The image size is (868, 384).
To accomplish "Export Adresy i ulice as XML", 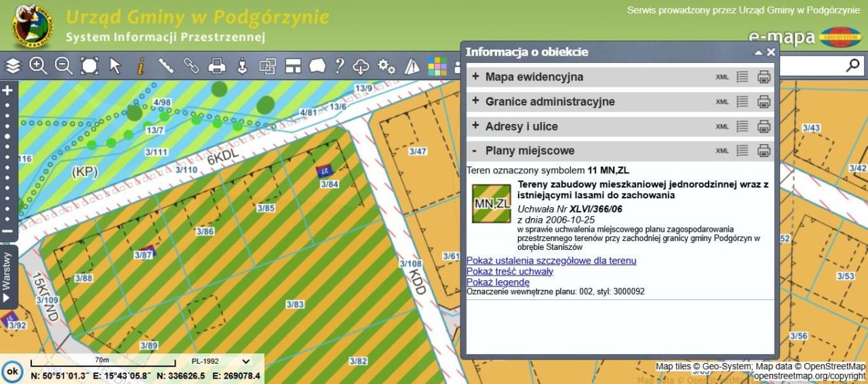I will (x=722, y=126).
